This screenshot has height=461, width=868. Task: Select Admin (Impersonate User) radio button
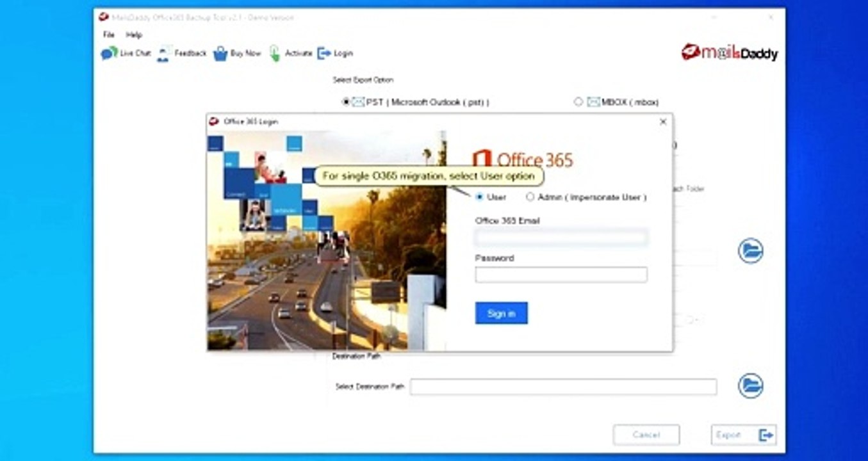pyautogui.click(x=530, y=197)
